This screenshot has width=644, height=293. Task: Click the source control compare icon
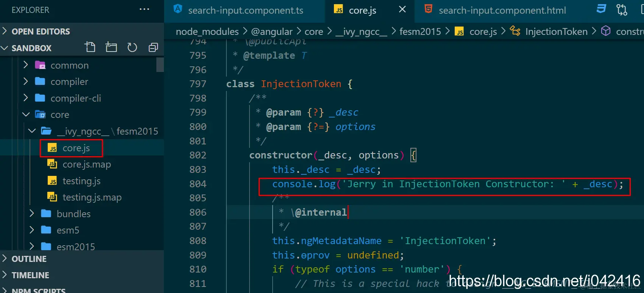pos(622,9)
